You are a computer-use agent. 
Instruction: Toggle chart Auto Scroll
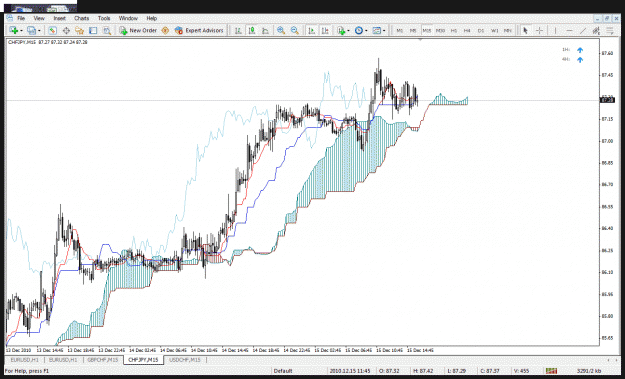tap(312, 30)
